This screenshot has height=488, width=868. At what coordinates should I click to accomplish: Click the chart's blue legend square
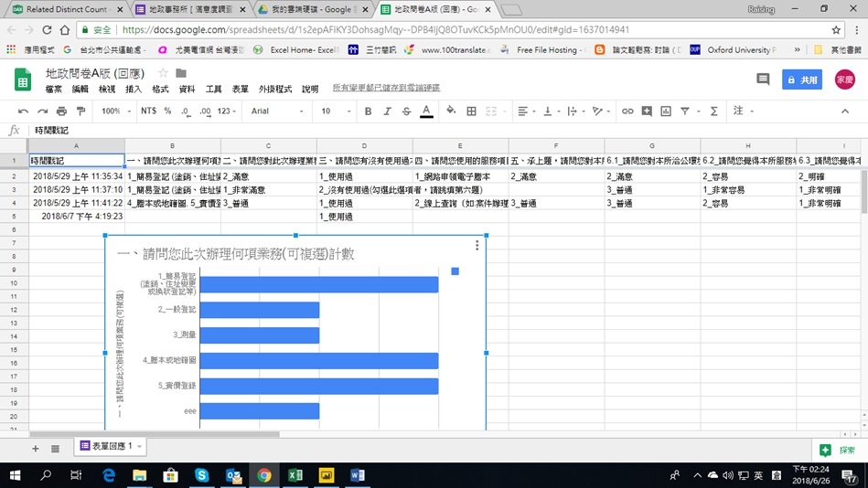coord(455,271)
